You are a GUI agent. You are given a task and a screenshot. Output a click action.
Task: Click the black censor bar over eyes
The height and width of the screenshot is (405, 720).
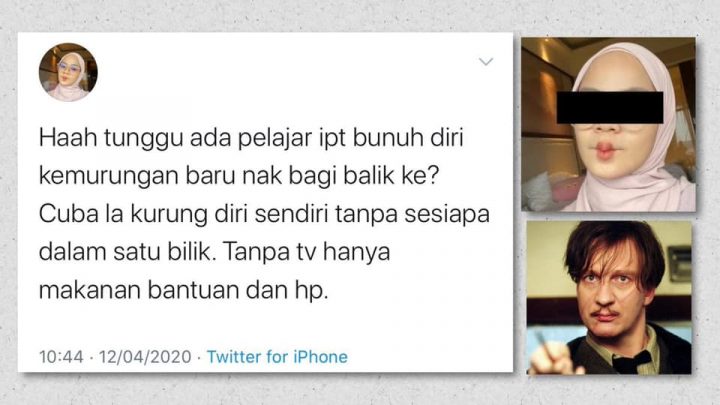610,107
